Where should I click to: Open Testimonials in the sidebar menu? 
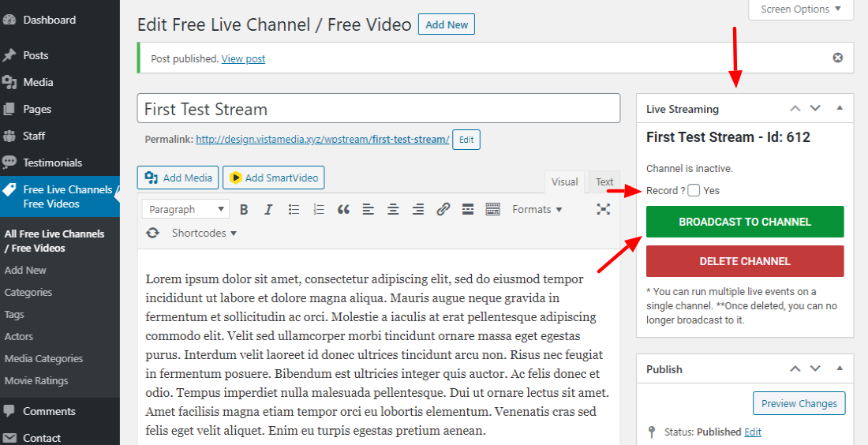click(52, 163)
